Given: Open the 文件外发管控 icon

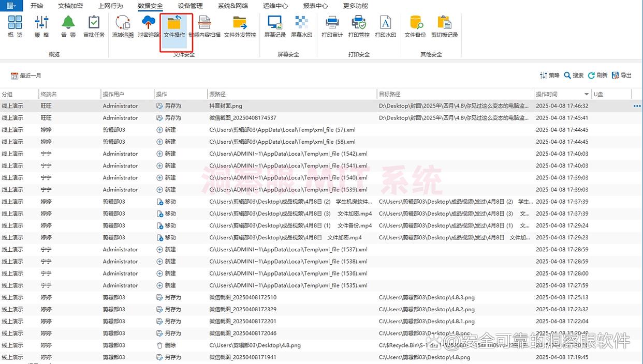Looking at the screenshot, I should point(240,26).
